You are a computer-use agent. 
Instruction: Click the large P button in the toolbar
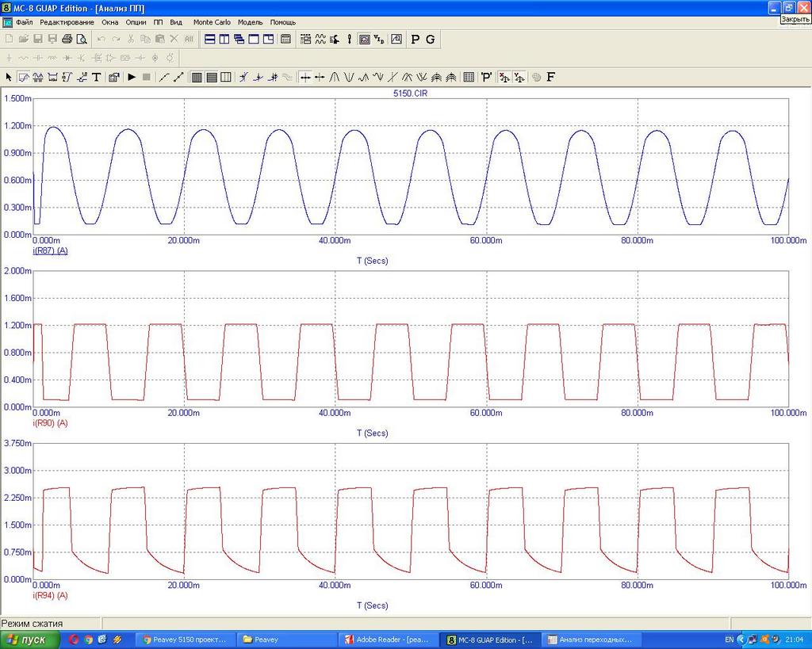(416, 39)
